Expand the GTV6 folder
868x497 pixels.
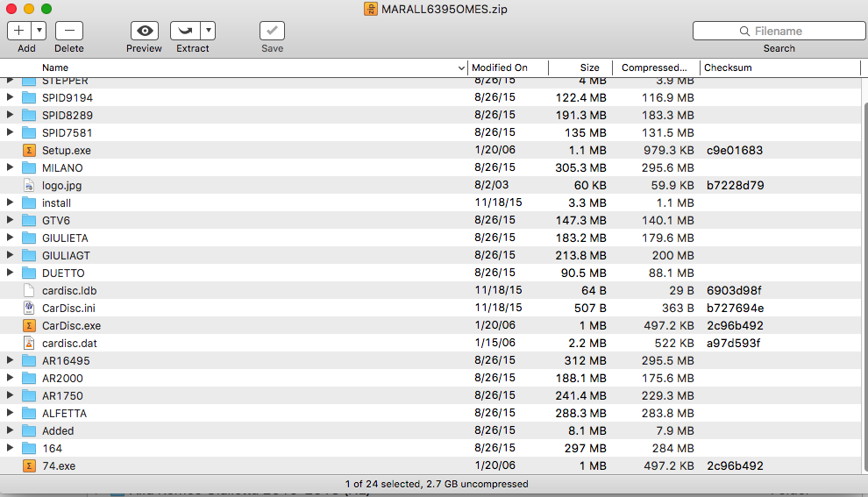10,220
